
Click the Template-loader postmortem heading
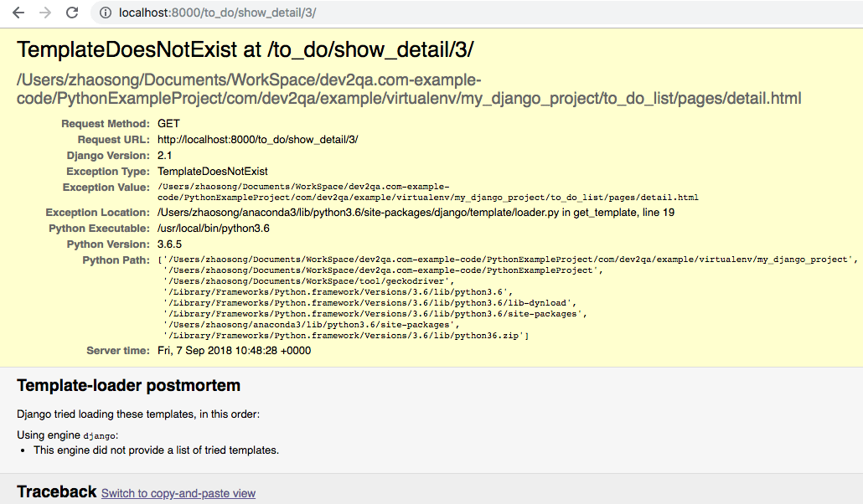128,386
